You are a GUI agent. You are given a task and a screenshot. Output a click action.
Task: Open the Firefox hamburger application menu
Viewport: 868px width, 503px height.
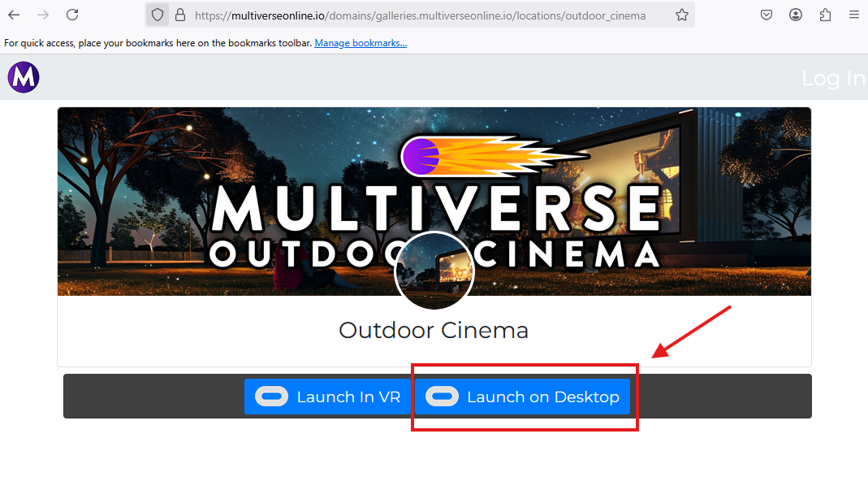(854, 14)
